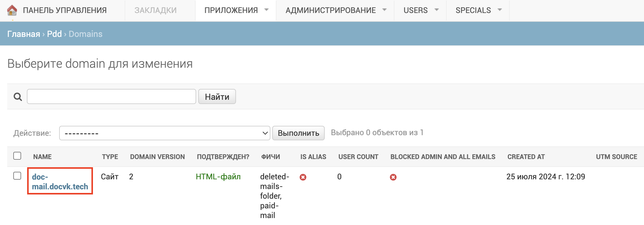
Task: Click the red Blocked Admin status icon
Action: 393,177
